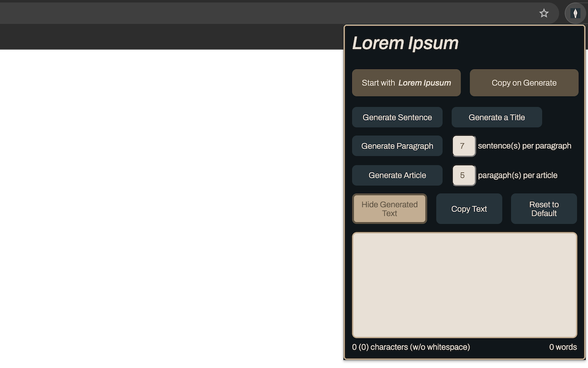Generate a Title
The width and height of the screenshot is (588, 368).
tap(497, 117)
